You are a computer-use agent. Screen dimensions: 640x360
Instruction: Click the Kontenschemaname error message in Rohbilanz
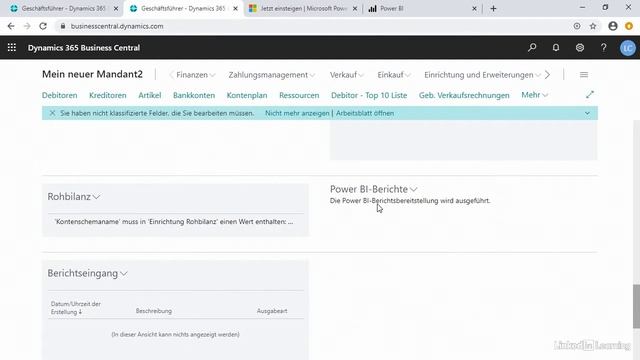coord(174,222)
